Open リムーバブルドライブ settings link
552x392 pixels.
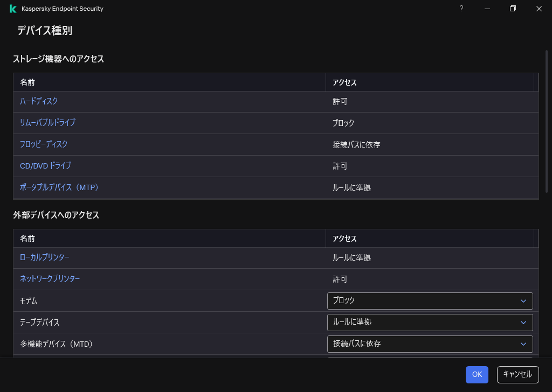[x=47, y=123]
